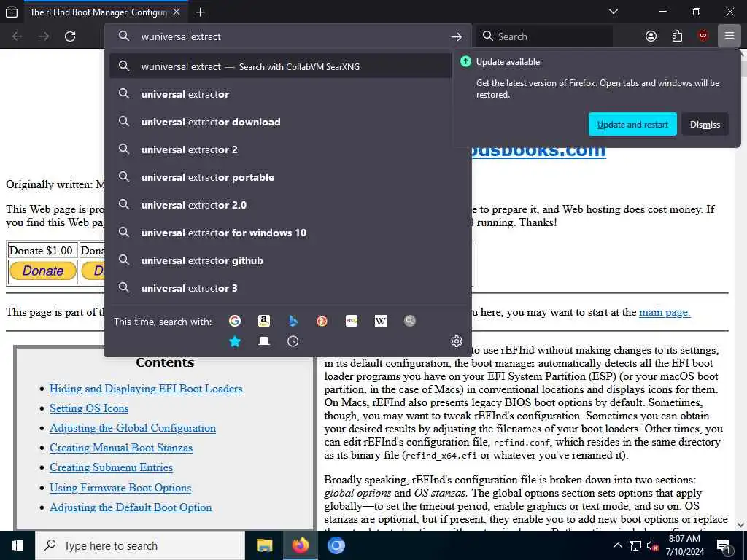This screenshot has height=560, width=747.
Task: Reload the current page
Action: coord(70,36)
